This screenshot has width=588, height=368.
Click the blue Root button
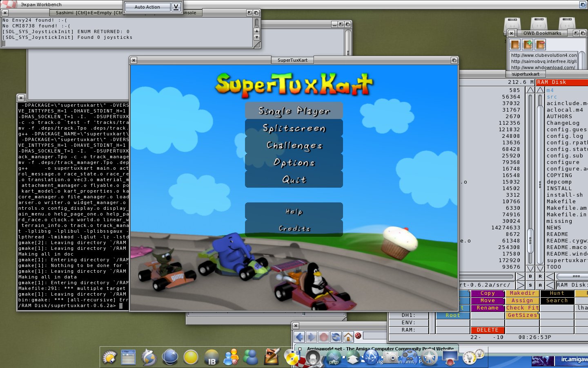(x=453, y=315)
